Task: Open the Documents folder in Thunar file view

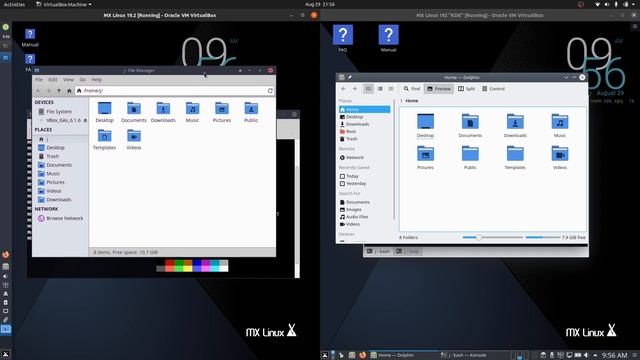Action: click(134, 112)
